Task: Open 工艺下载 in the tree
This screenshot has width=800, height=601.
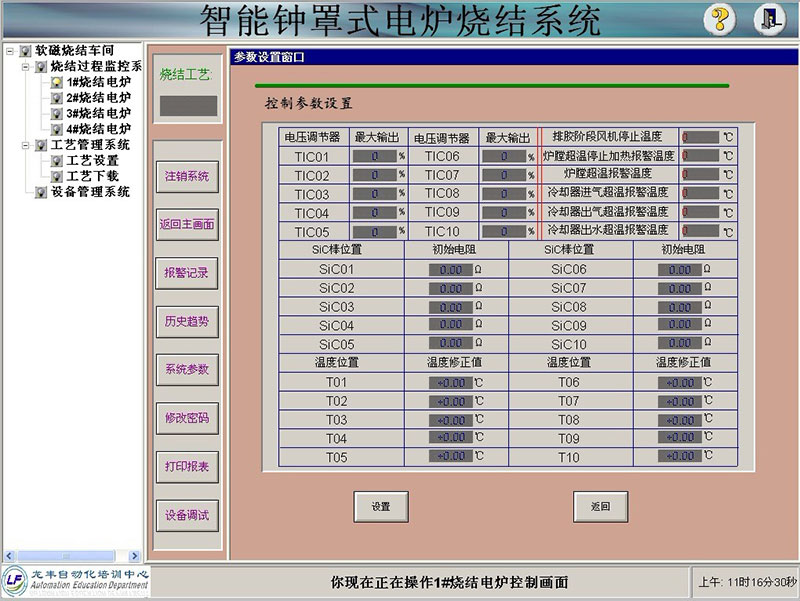Action: 92,176
